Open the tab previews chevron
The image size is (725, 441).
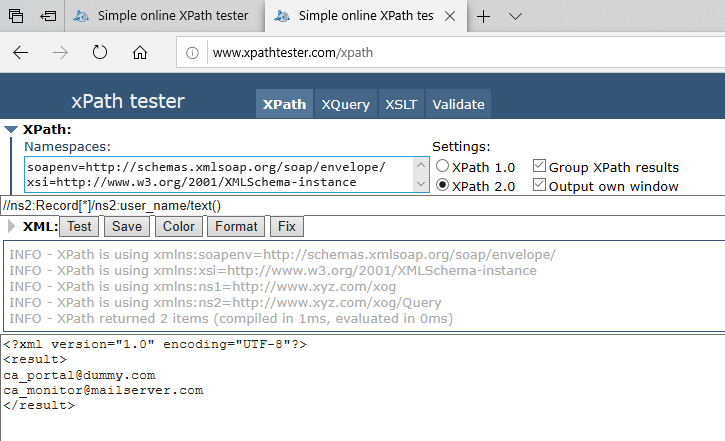(x=515, y=17)
